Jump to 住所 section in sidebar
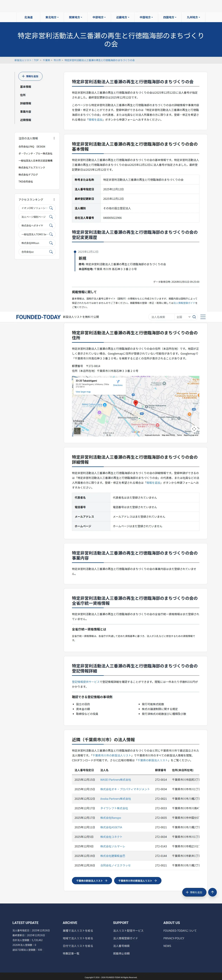This screenshot has width=222, height=980. (x=23, y=95)
